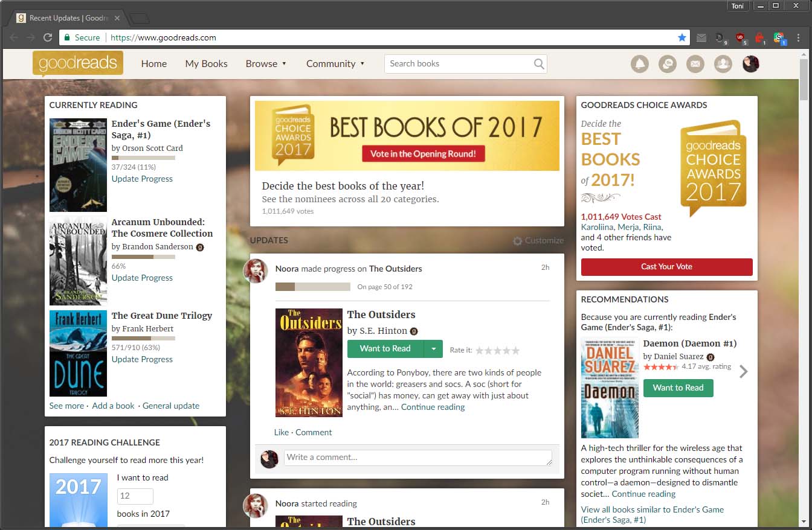Image resolution: width=812 pixels, height=530 pixels.
Task: Click the bookmark star in the address bar
Action: click(x=682, y=37)
